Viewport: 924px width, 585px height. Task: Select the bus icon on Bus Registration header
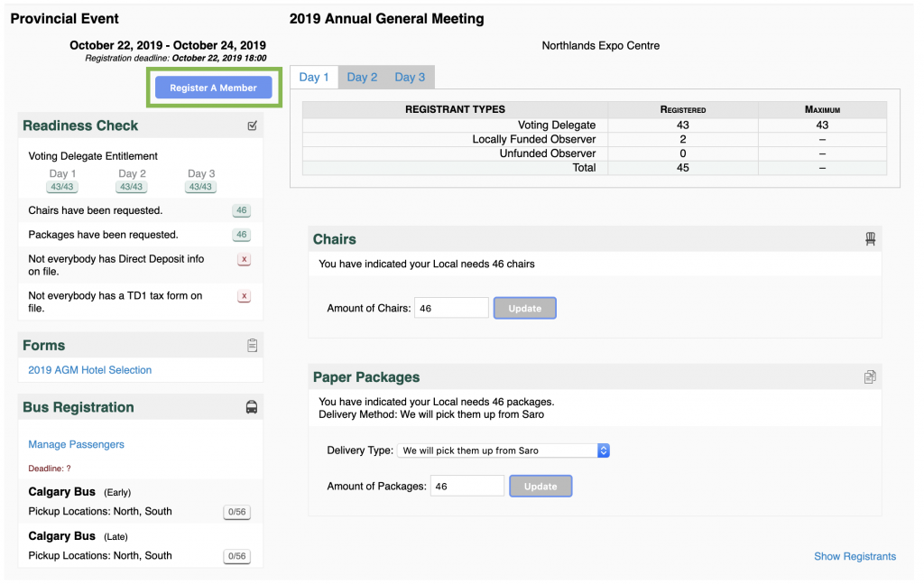tap(252, 406)
